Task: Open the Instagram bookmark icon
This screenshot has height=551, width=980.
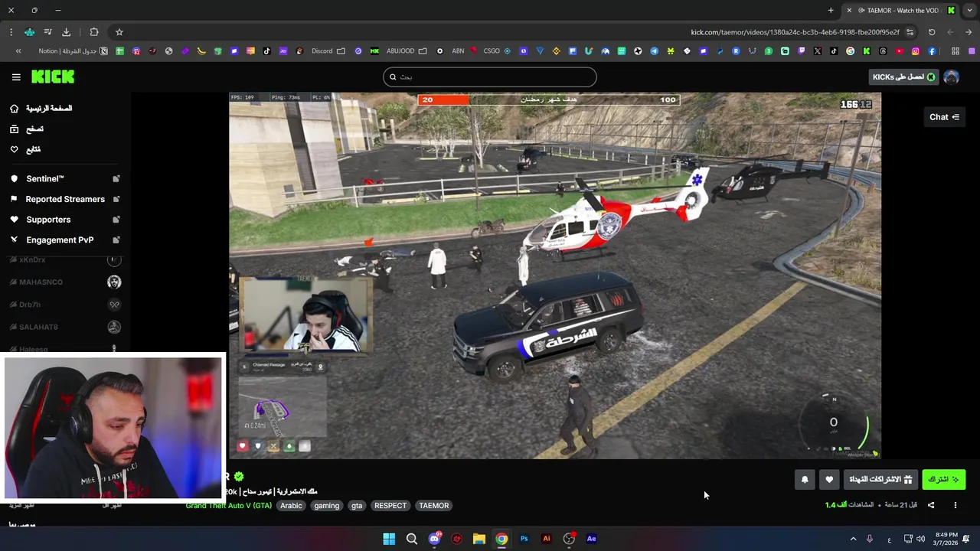Action: click(x=915, y=51)
